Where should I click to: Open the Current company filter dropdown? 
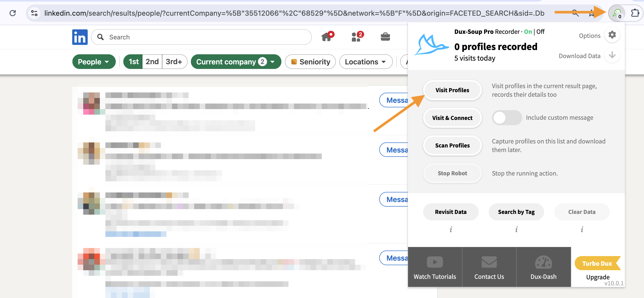click(x=236, y=62)
